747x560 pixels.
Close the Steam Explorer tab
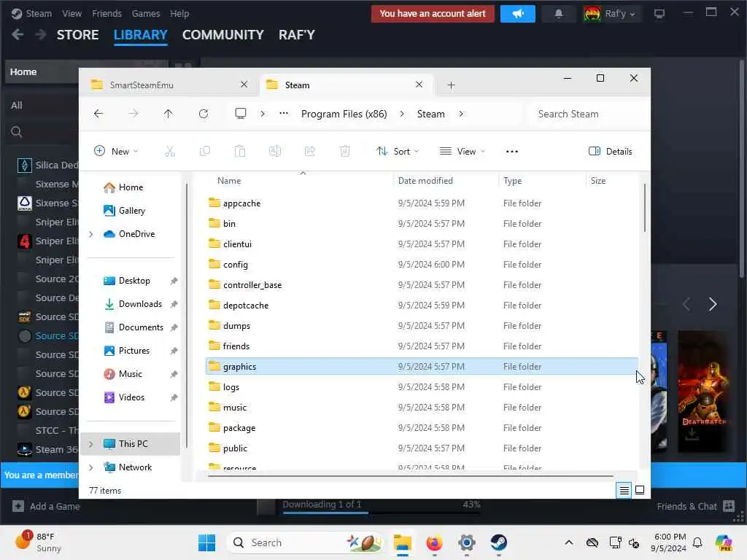[x=419, y=85]
